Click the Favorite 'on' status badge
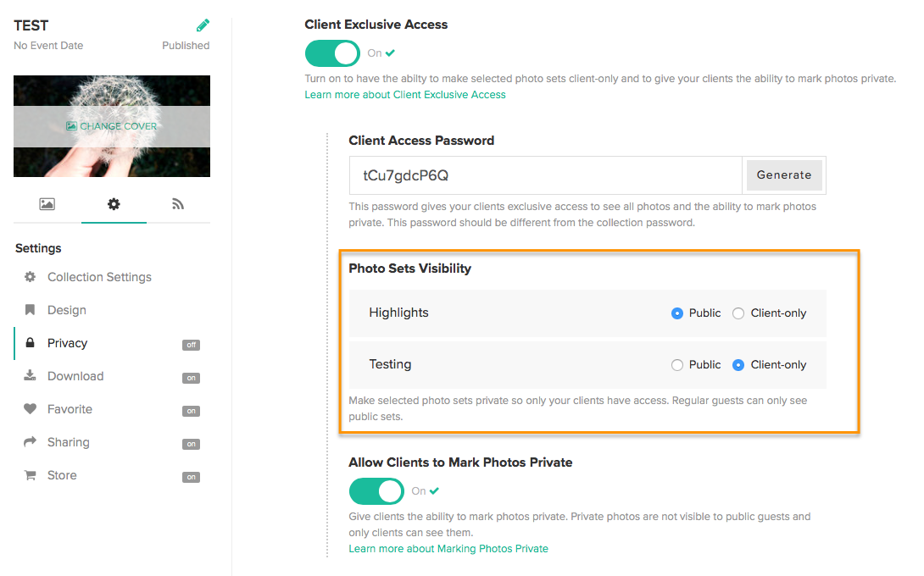Screen dimensions: 924x576 (191, 411)
